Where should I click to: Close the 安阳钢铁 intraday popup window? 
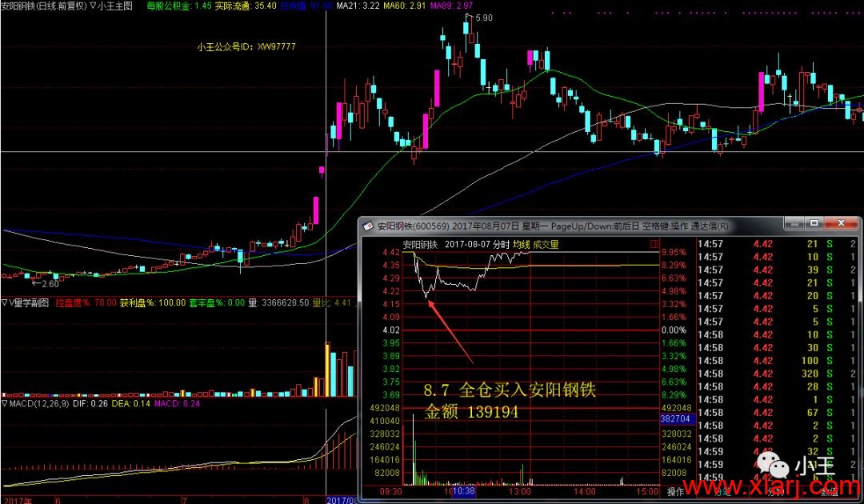pyautogui.click(x=841, y=224)
